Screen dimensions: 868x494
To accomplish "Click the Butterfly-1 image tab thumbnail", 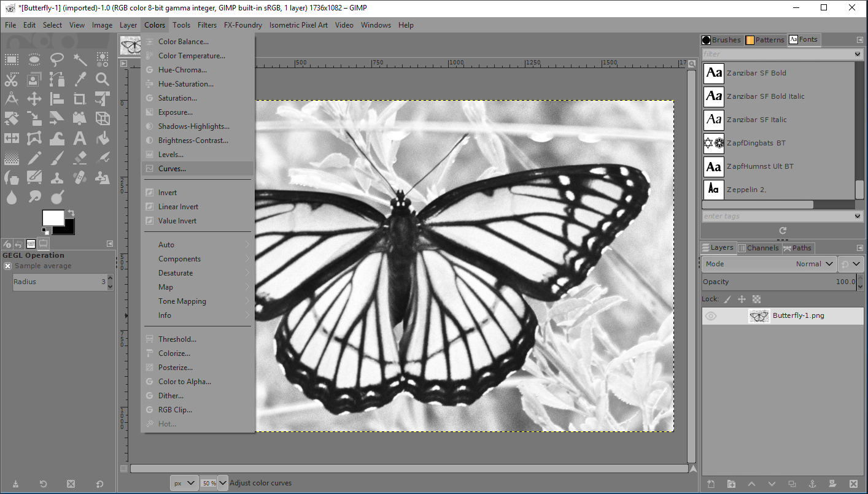I will point(130,45).
